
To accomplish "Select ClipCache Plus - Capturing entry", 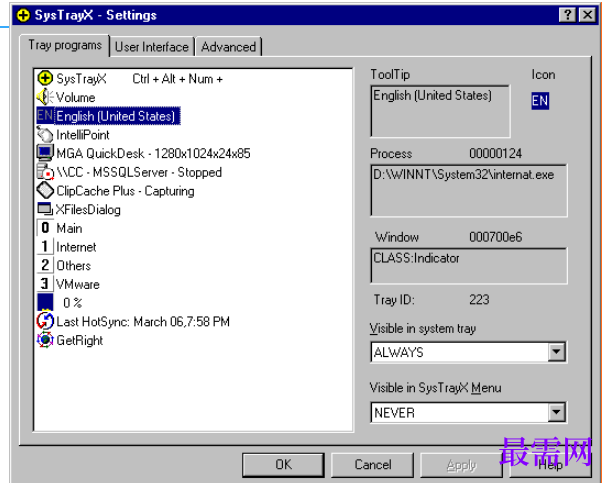I will click(x=125, y=191).
